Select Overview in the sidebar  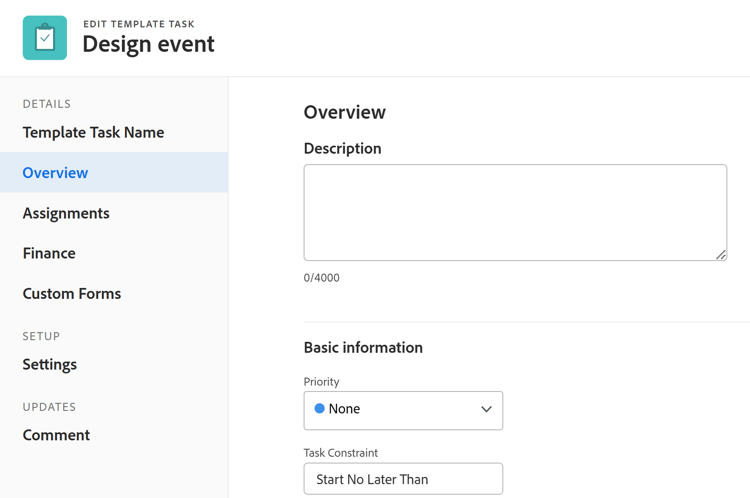[55, 173]
